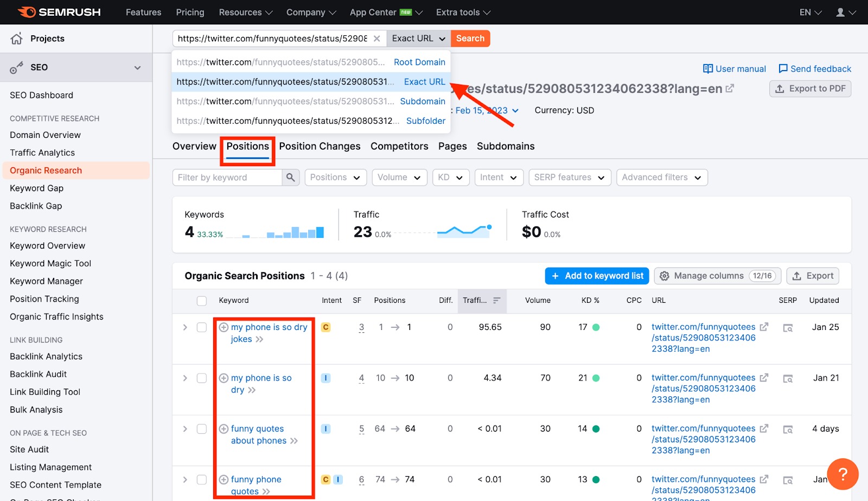
Task: Open the Advanced filters dropdown
Action: coord(662,177)
